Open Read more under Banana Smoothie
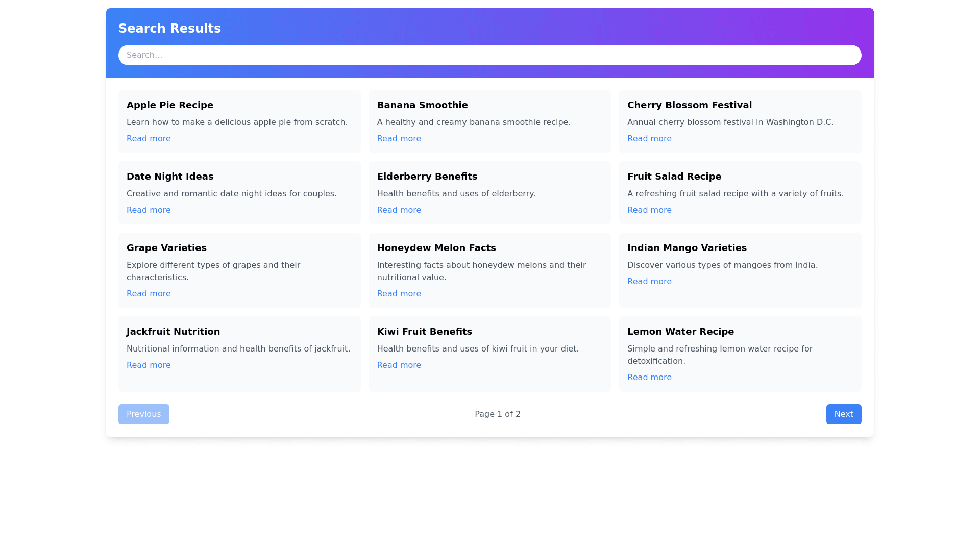 click(x=399, y=139)
